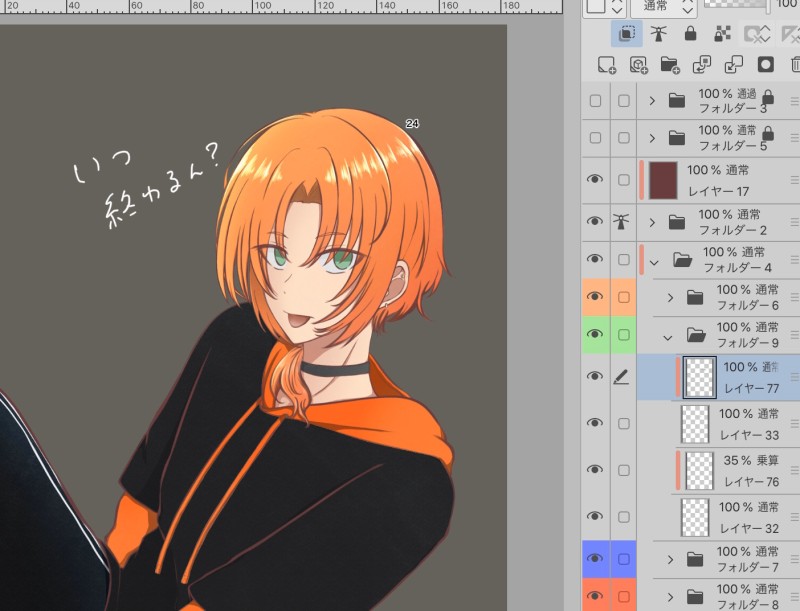Viewport: 800px width, 611px height.
Task: Click folder icon of フォルダー 2
Action: tap(677, 222)
